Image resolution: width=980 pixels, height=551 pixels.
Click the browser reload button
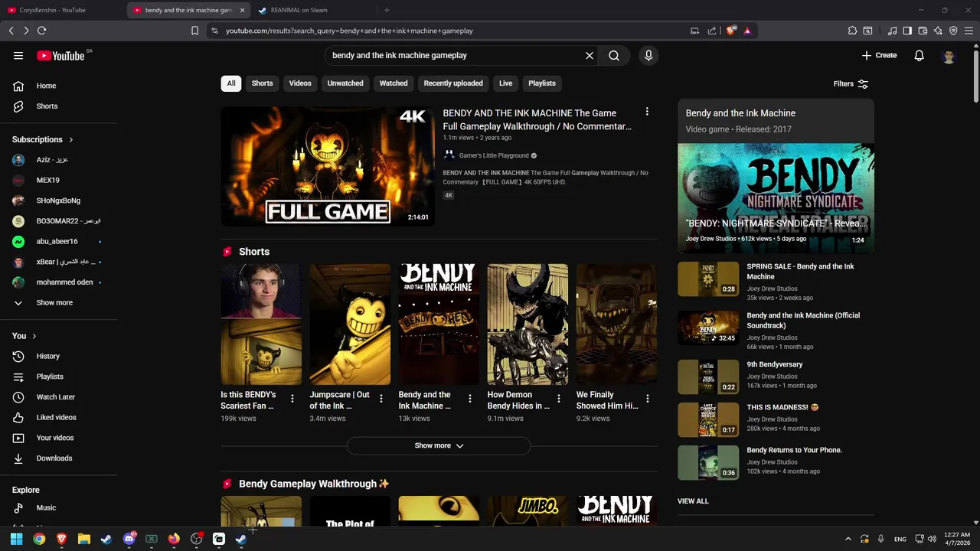(x=41, y=31)
